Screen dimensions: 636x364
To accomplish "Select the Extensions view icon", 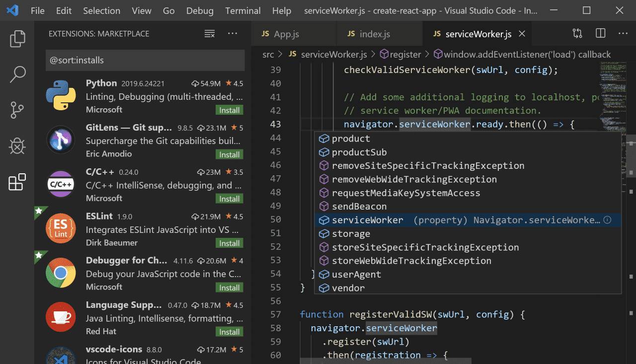I will pyautogui.click(x=17, y=182).
